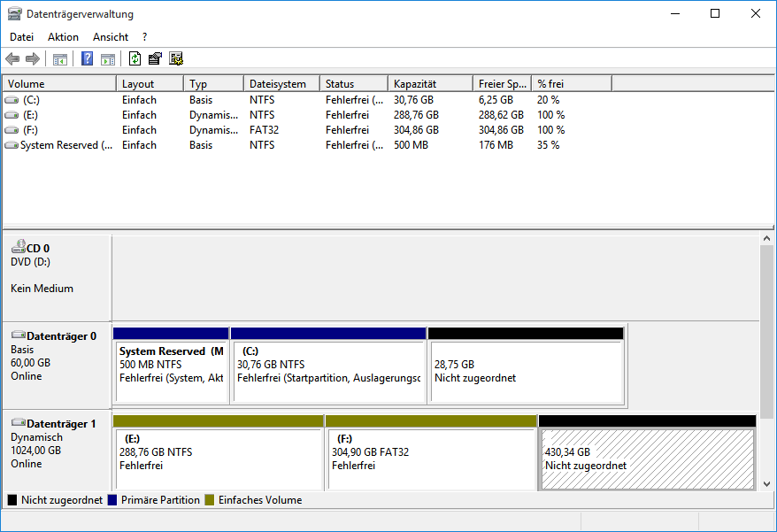Click the Datenträger 0 disk icon
Image resolution: width=777 pixels, height=532 pixels.
19,335
